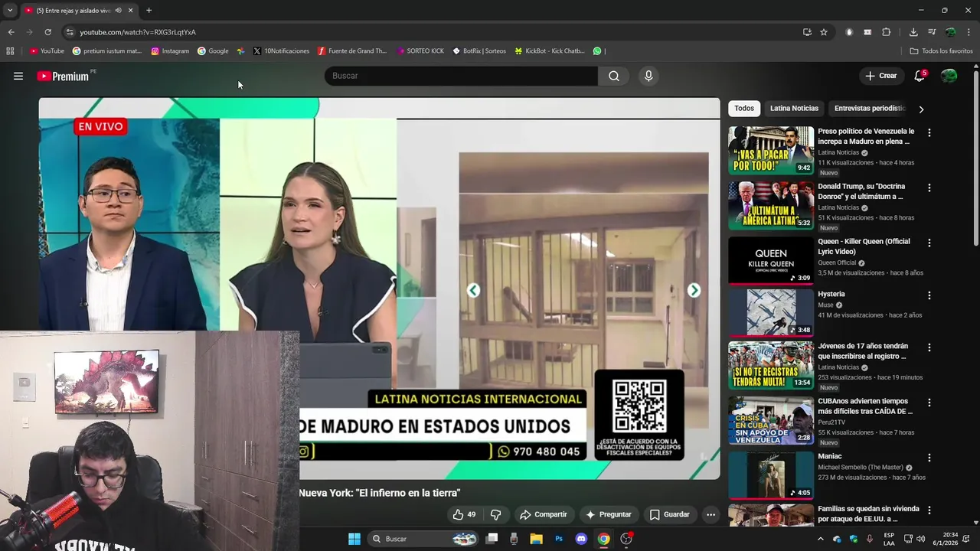Screen dimensions: 980x551
Task: Open the YouTube account avatar menu
Action: tap(949, 76)
